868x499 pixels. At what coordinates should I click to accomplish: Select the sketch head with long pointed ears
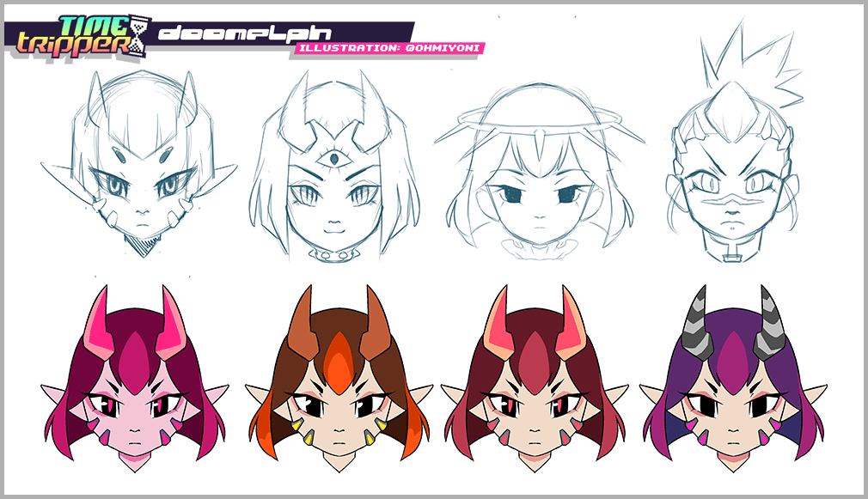click(139, 164)
